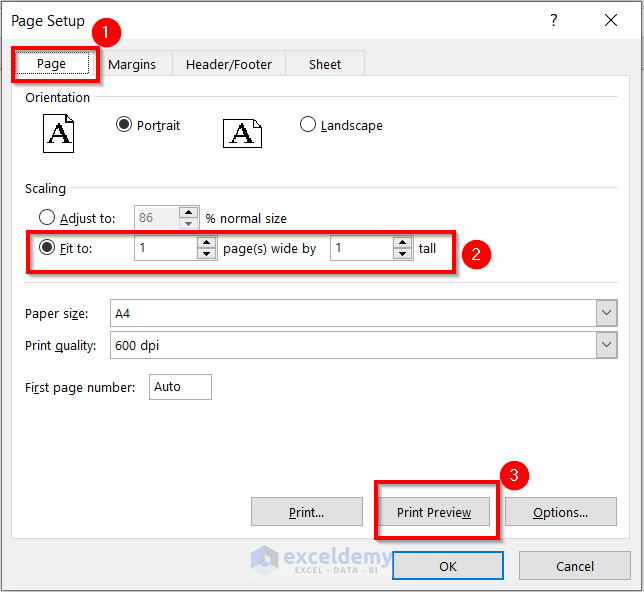Open the Print quality dropdown arrow
644x592 pixels.
[x=607, y=345]
